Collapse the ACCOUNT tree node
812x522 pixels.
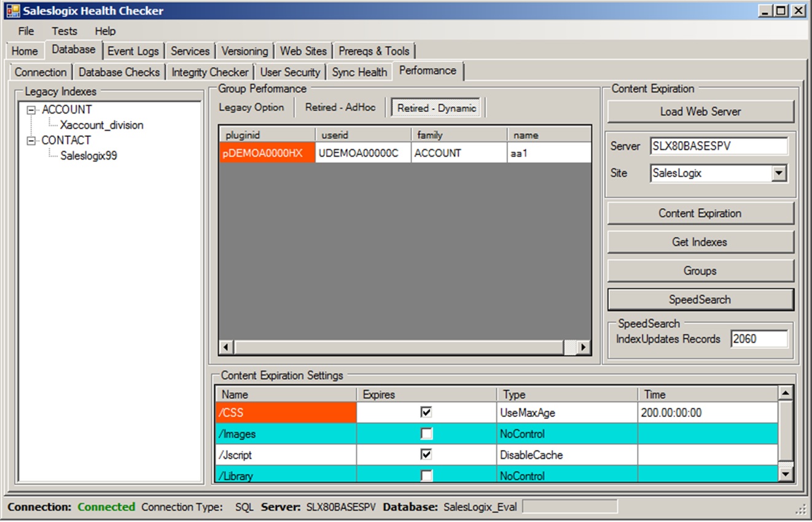pyautogui.click(x=31, y=110)
